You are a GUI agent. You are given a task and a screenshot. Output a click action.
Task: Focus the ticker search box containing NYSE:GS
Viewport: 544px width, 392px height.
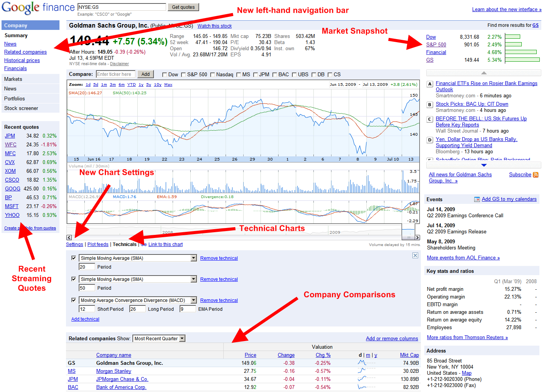click(x=122, y=7)
